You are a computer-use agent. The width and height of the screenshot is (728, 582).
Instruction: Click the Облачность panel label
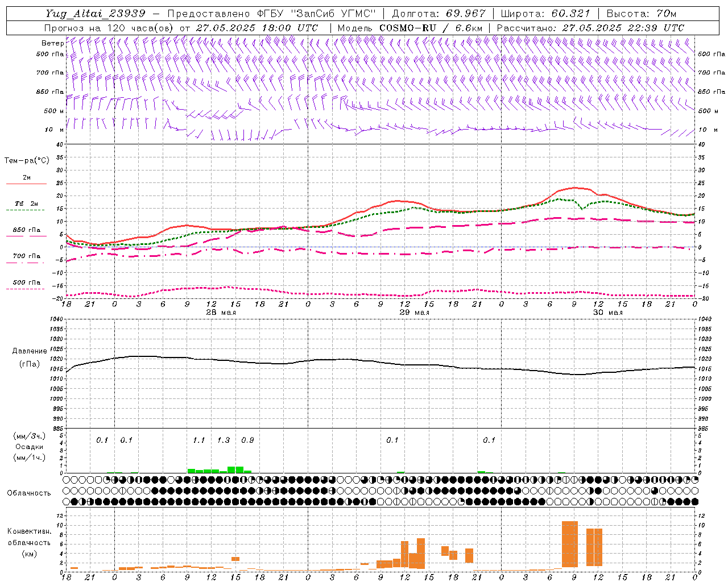29,493
